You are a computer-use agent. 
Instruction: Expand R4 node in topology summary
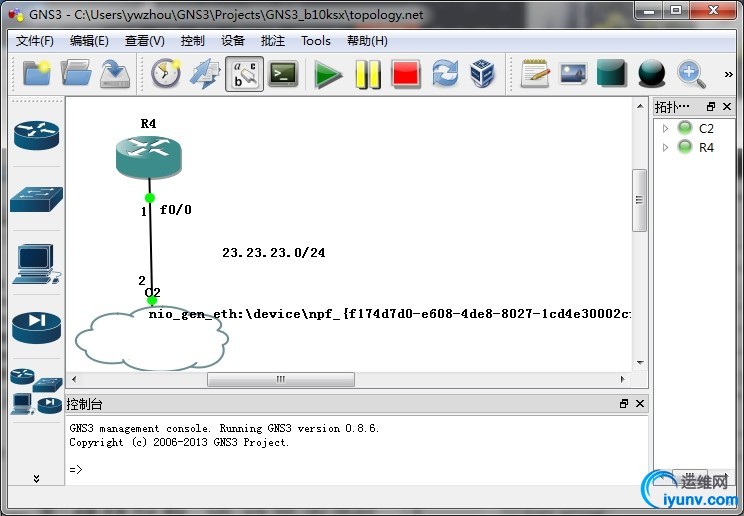click(665, 147)
